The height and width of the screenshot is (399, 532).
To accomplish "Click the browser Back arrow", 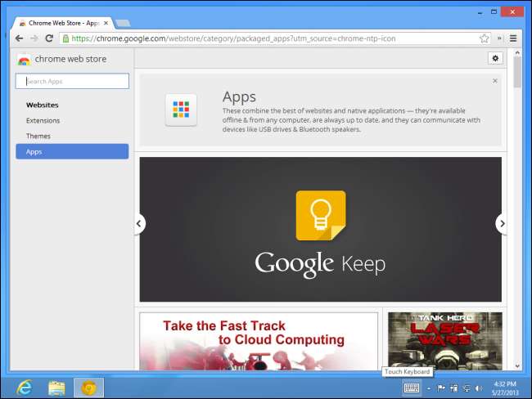I will coord(20,38).
